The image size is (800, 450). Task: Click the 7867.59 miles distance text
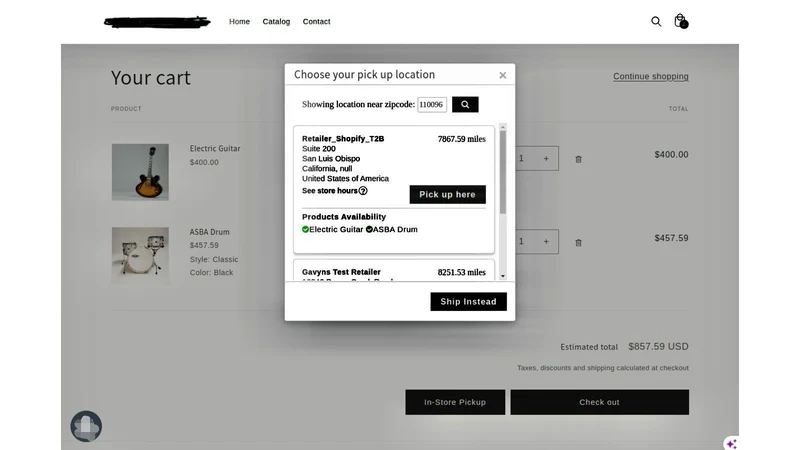tap(462, 139)
